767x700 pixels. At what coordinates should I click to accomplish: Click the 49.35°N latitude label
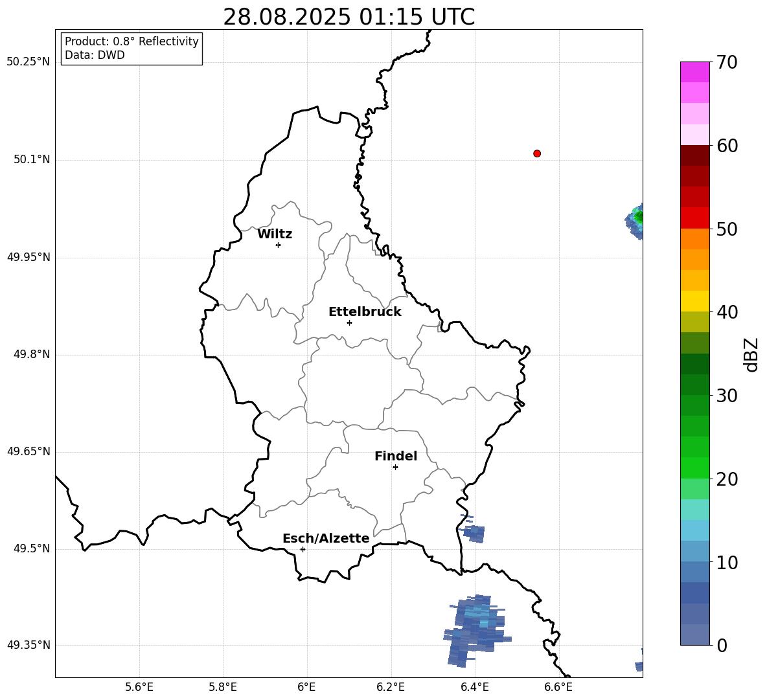29,645
